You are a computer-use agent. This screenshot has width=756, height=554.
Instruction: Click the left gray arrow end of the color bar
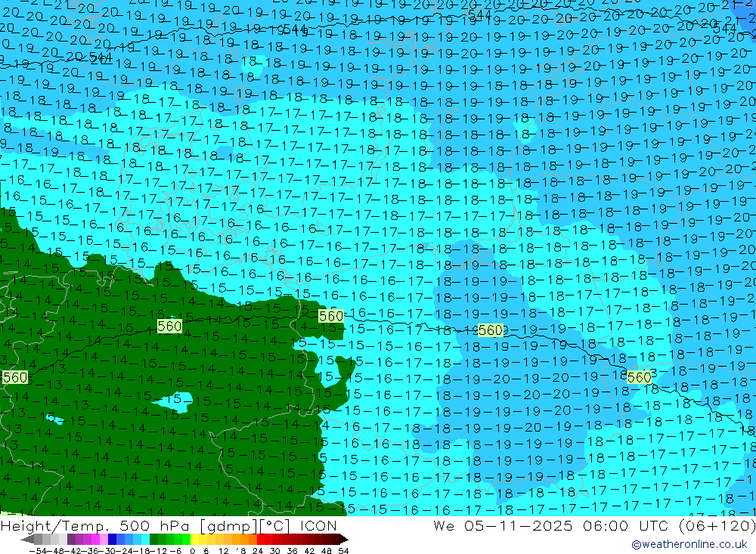(x=27, y=540)
